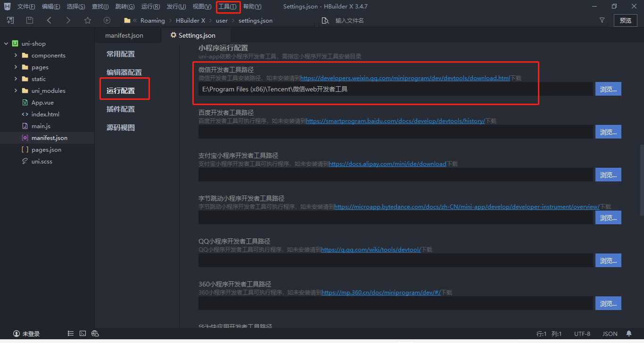
Task: Select 编辑器配置 settings category
Action: point(124,72)
